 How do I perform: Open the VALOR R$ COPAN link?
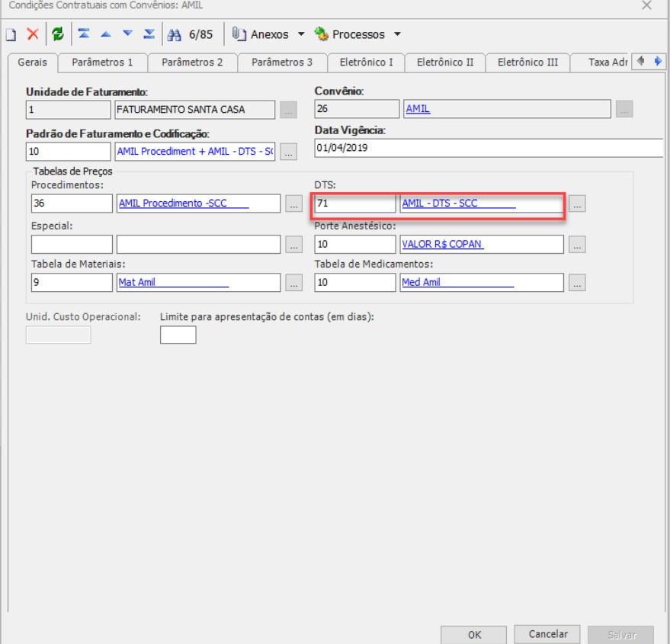click(442, 244)
